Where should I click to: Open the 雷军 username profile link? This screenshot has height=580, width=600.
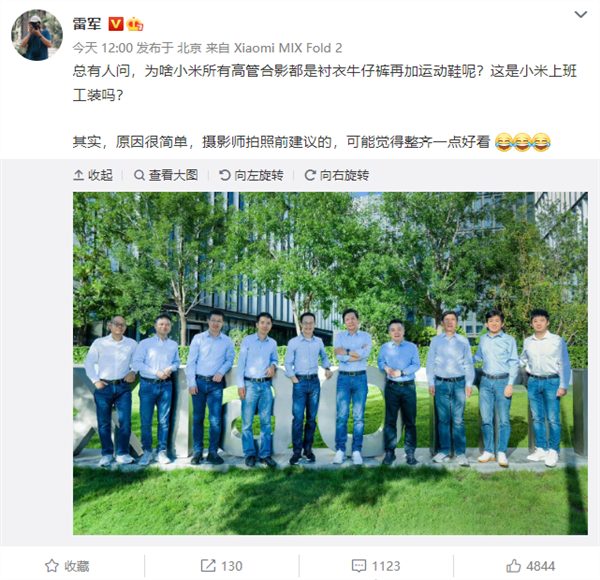(x=87, y=24)
